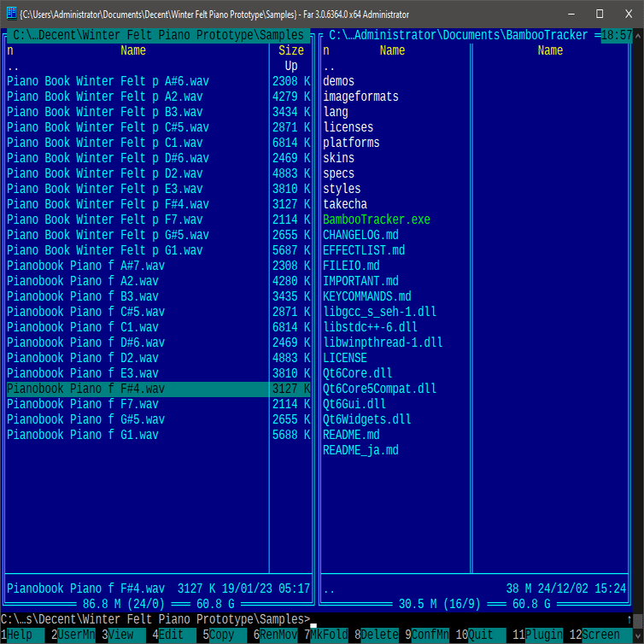Click the 10 Quit function key
This screenshot has width=644, height=644.
(481, 634)
